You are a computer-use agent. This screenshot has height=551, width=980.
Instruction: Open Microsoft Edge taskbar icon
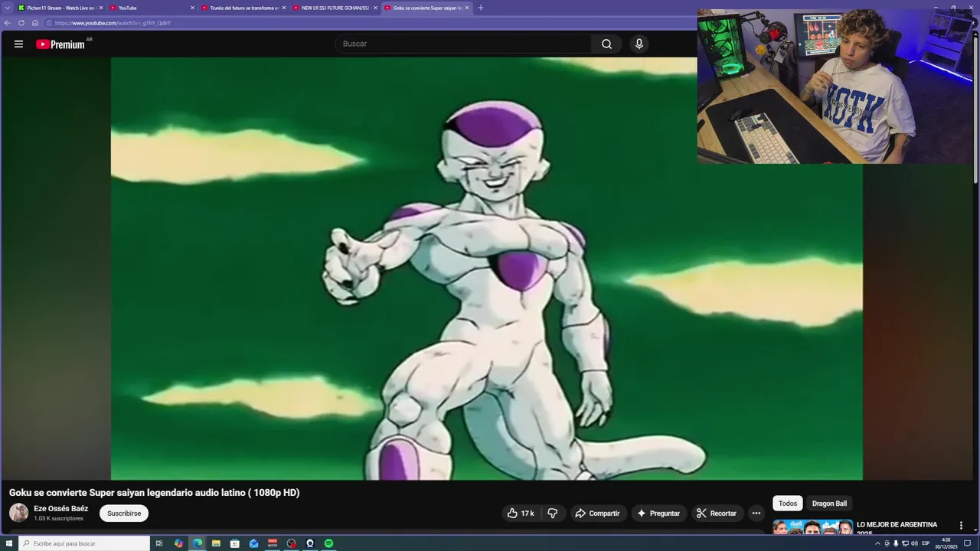pos(198,543)
